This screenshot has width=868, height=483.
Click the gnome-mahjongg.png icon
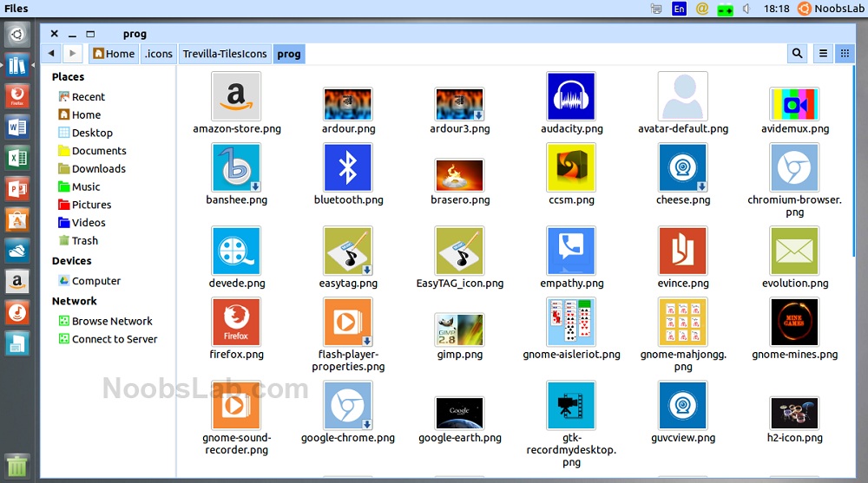[682, 322]
